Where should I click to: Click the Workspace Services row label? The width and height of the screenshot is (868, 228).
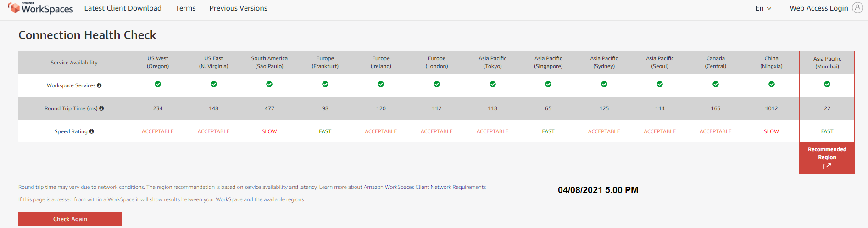71,85
